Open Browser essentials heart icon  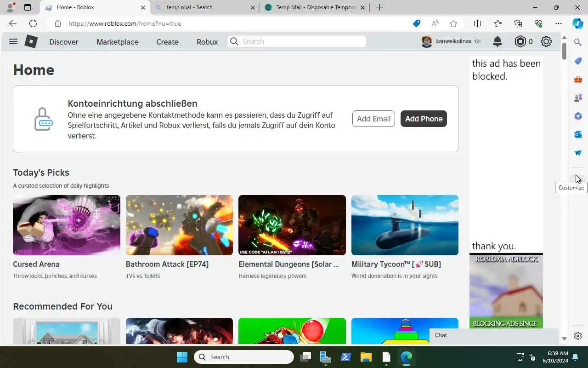tap(538, 23)
